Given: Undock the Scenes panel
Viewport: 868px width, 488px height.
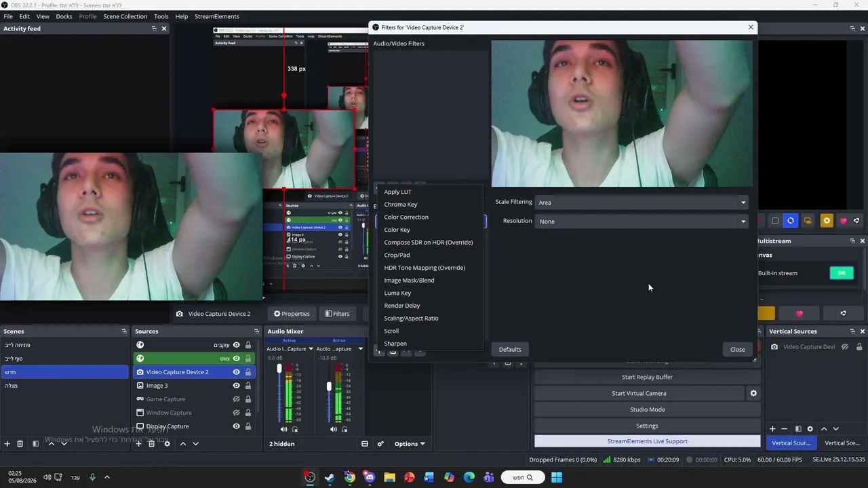Looking at the screenshot, I should [124, 331].
